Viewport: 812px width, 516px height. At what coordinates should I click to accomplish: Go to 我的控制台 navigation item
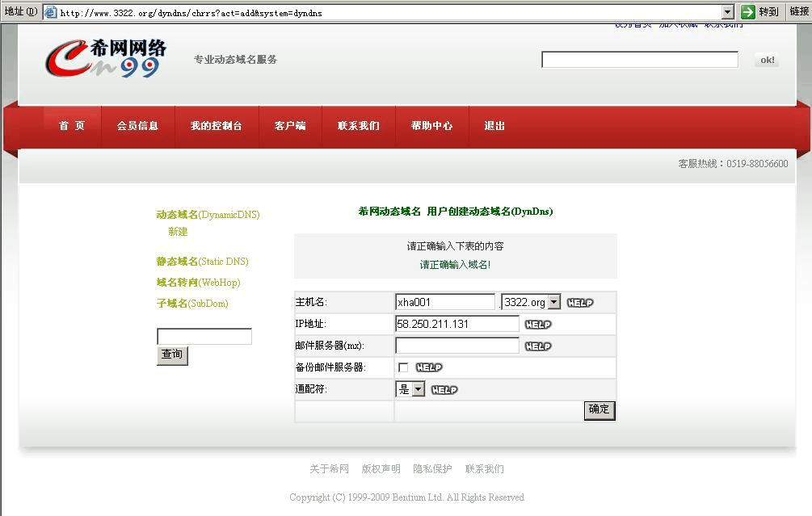(216, 126)
